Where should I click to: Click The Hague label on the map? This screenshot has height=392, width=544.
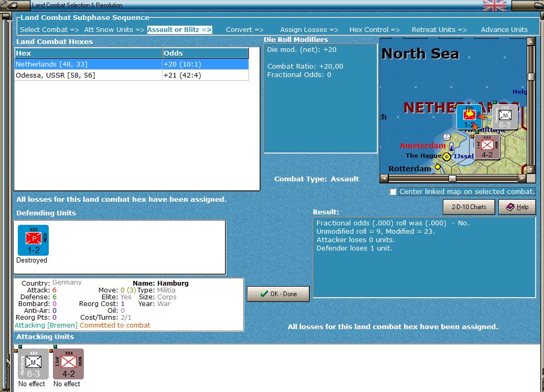[x=423, y=156]
